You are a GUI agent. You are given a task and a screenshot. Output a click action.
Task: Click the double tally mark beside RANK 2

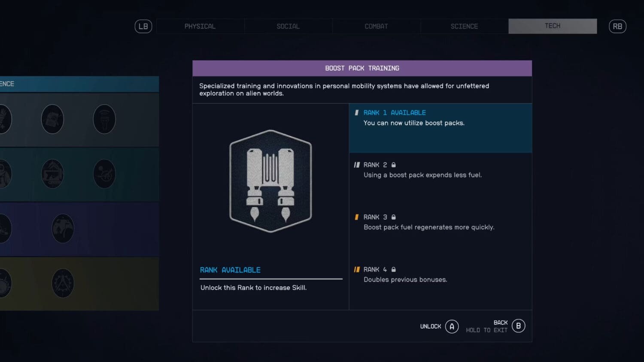coord(357,165)
